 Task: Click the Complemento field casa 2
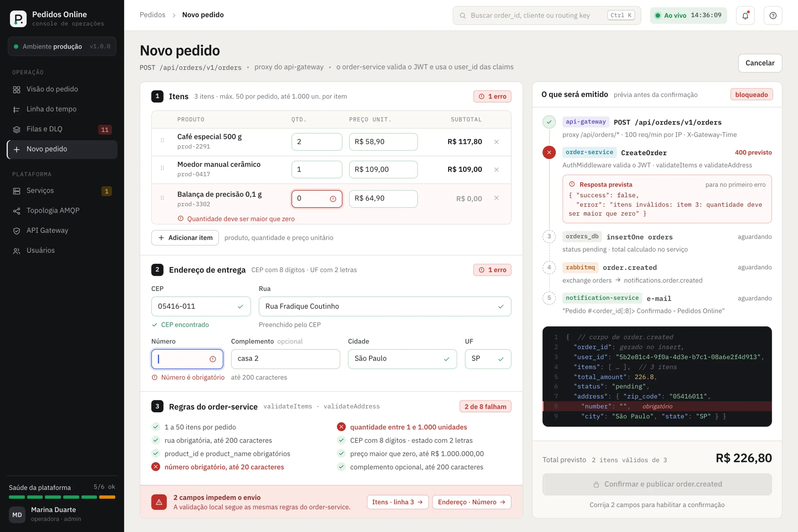click(x=285, y=359)
